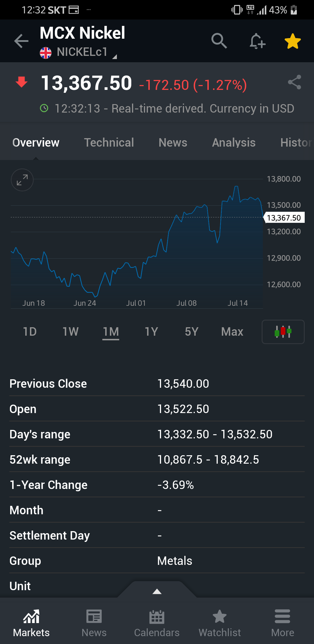Tap the status bar card notification icon
314x644 pixels.
74,10
